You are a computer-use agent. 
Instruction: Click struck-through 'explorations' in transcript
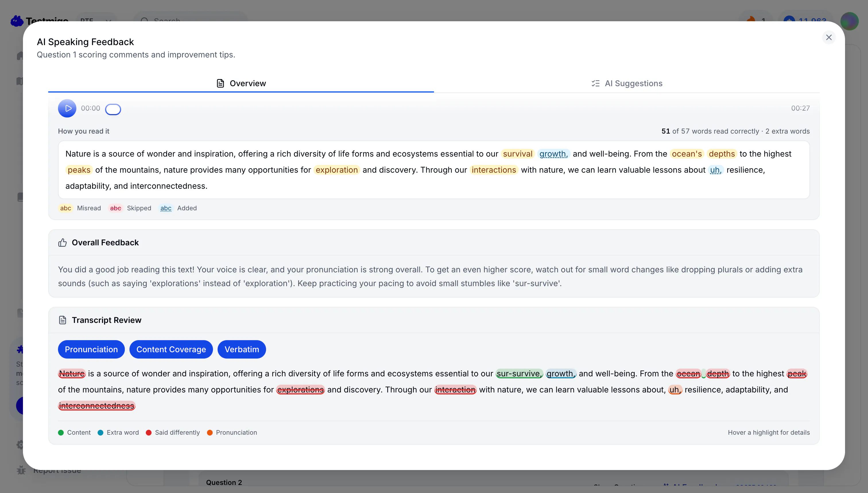[x=300, y=390]
